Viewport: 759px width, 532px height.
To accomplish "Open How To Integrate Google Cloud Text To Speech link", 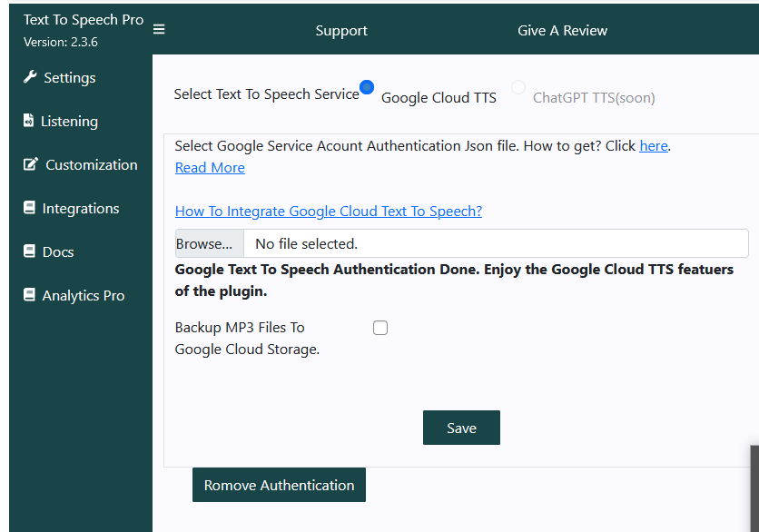I will click(x=329, y=211).
